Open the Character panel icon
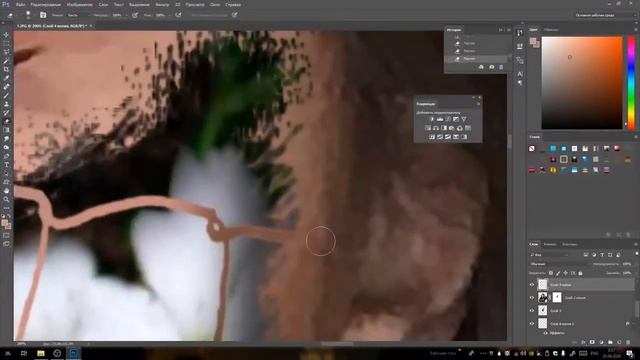The height and width of the screenshot is (360, 640). 520,74
